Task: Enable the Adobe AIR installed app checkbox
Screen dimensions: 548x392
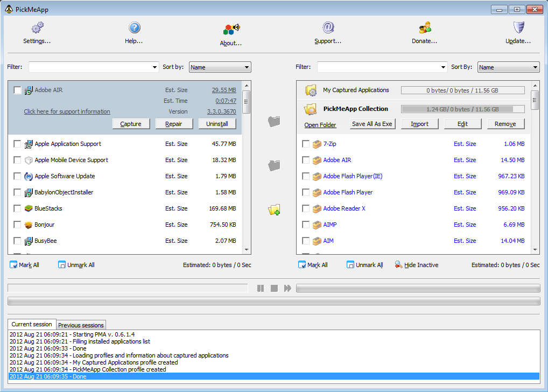Action: (18, 90)
